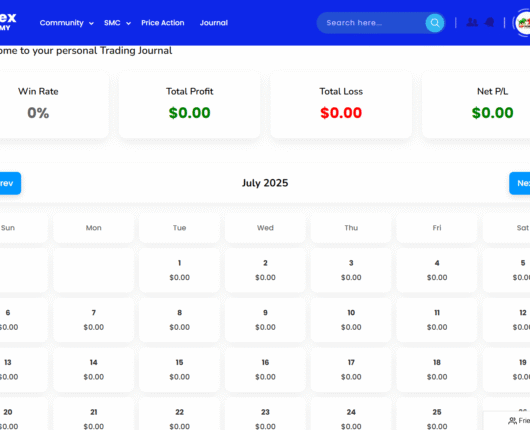Select the Win Rate card

(53, 104)
